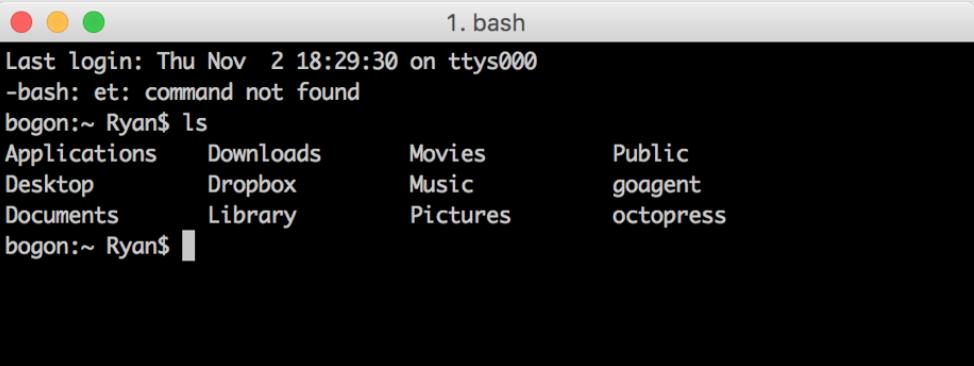Click the 'Music' directory name
This screenshot has width=974, height=366.
[x=442, y=185]
